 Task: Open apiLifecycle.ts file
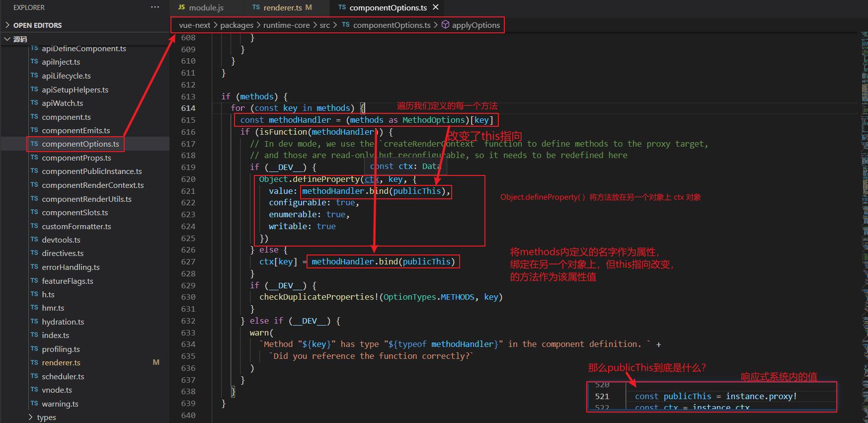point(66,76)
